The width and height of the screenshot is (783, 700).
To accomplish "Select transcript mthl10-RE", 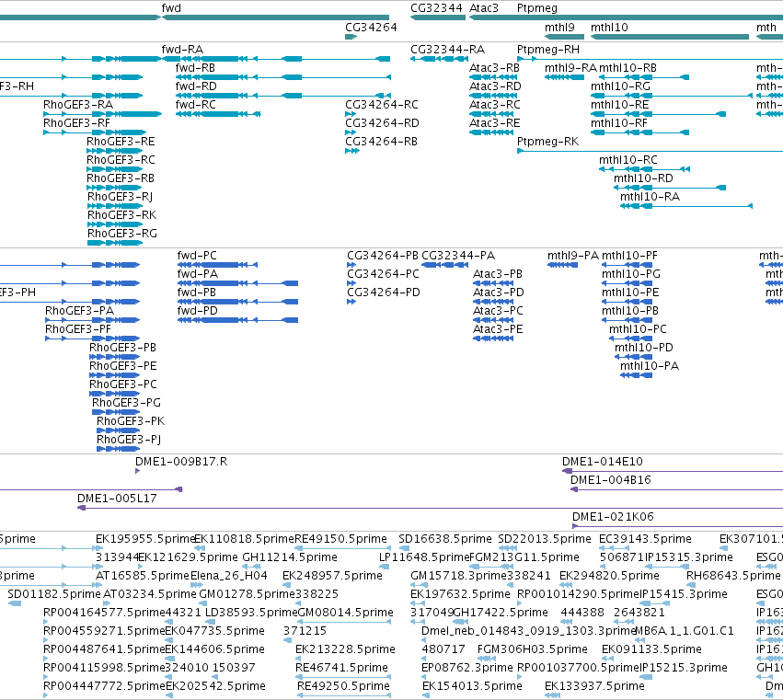I will (x=620, y=105).
